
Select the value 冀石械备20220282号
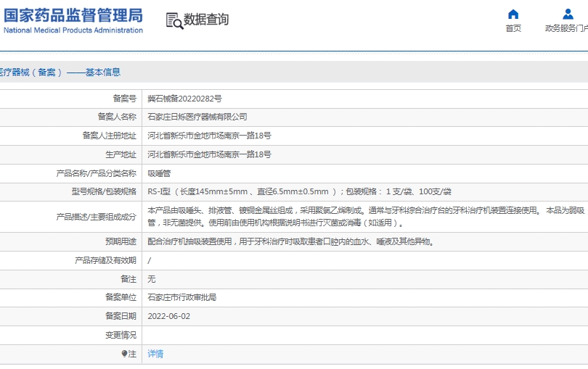tap(184, 99)
